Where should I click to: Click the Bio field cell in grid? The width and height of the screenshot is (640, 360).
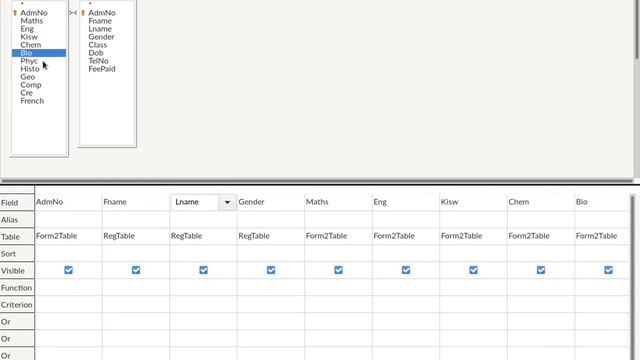point(602,202)
